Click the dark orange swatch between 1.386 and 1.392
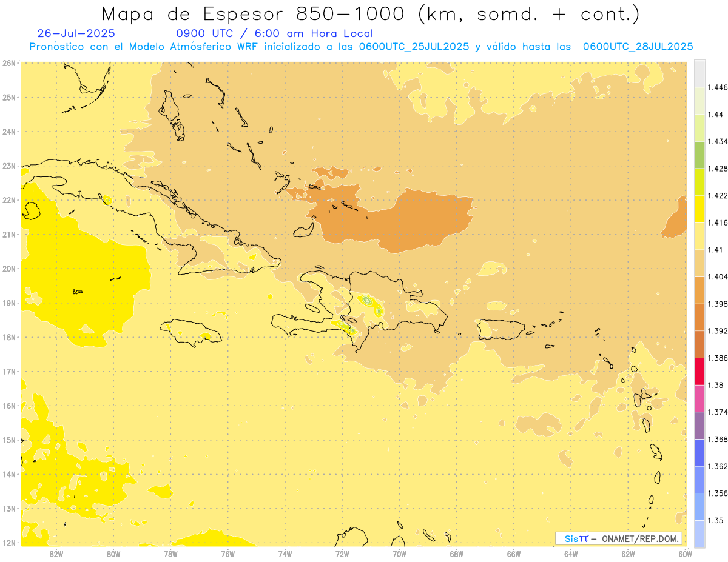The width and height of the screenshot is (728, 562). pos(699,344)
